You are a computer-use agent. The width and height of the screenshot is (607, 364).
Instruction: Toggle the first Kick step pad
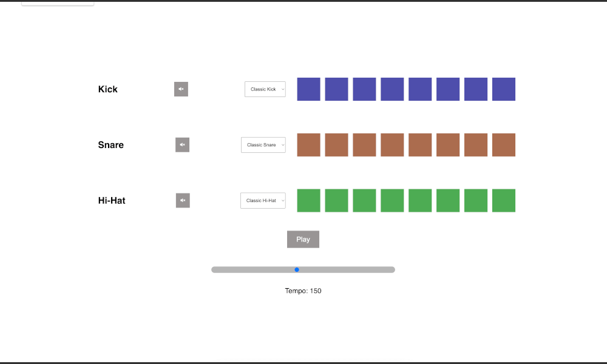point(308,89)
